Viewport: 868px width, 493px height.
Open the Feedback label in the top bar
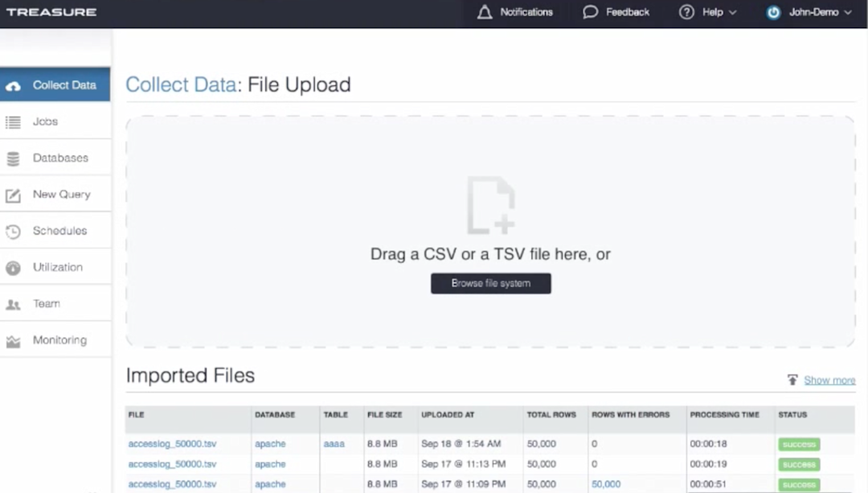click(x=628, y=12)
